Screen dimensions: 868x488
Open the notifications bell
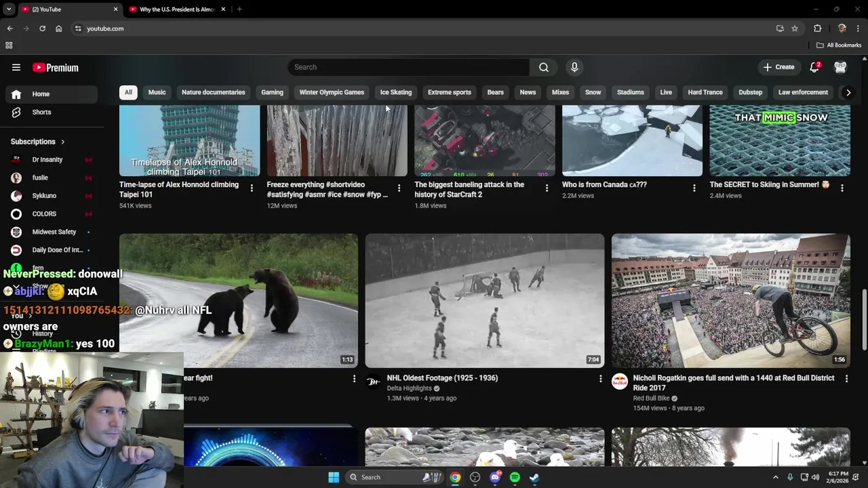[815, 67]
